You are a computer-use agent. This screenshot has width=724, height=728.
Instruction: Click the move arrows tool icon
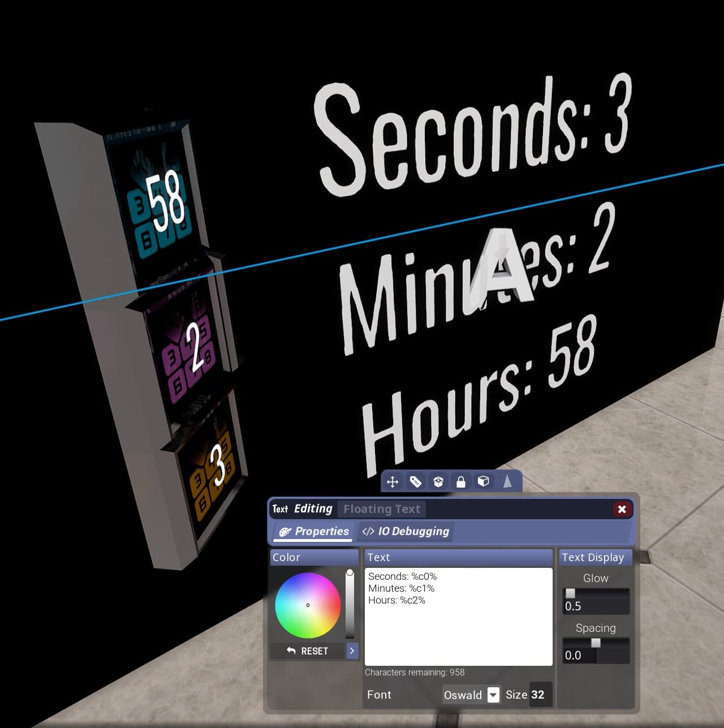pyautogui.click(x=393, y=482)
